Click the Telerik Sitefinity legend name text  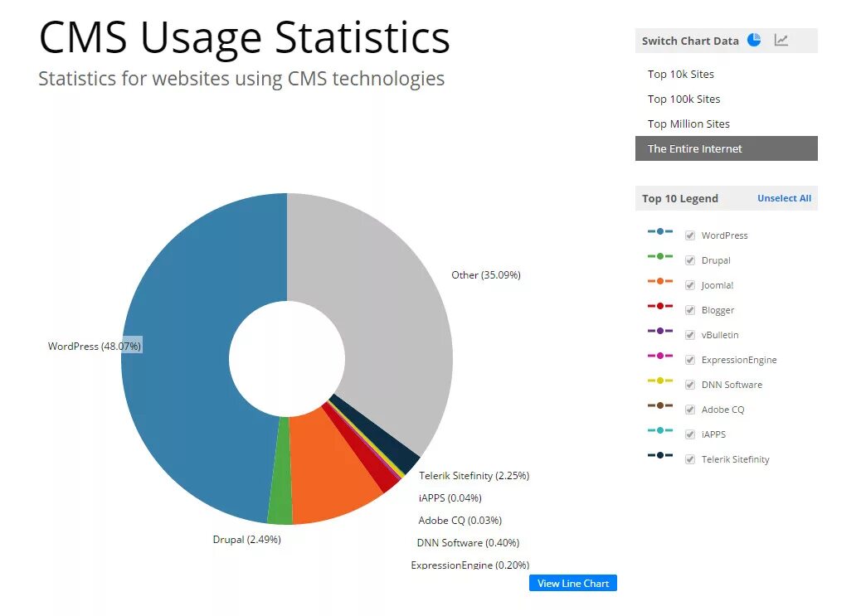click(735, 459)
